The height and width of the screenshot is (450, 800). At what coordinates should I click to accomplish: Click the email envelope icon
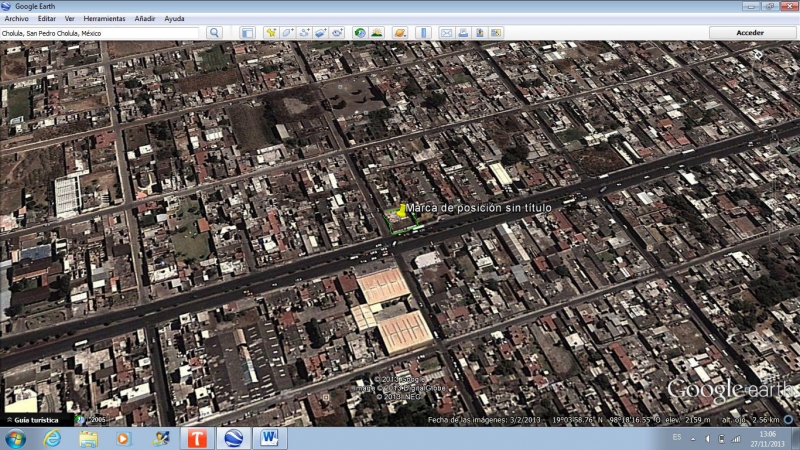[x=446, y=33]
